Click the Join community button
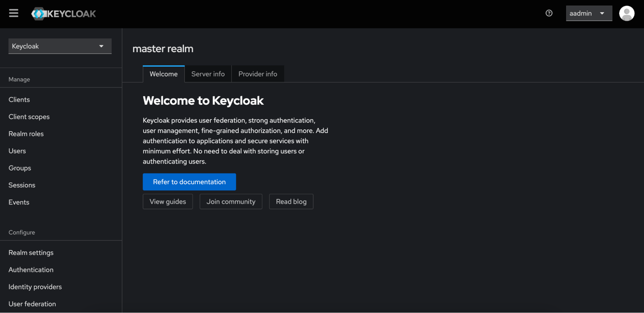Screen dimensions: 644x313 point(231,202)
